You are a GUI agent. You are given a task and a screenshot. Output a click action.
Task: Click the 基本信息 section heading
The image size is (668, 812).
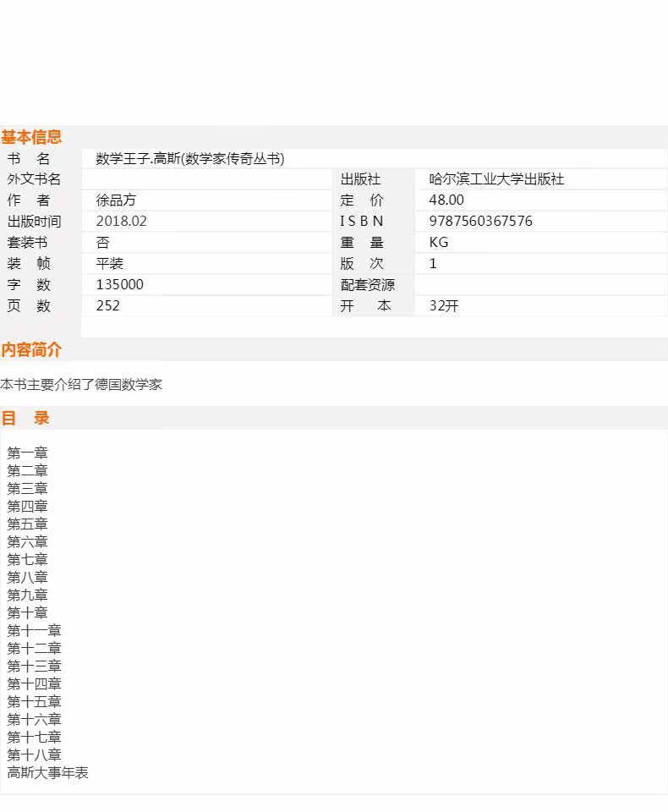click(x=31, y=137)
